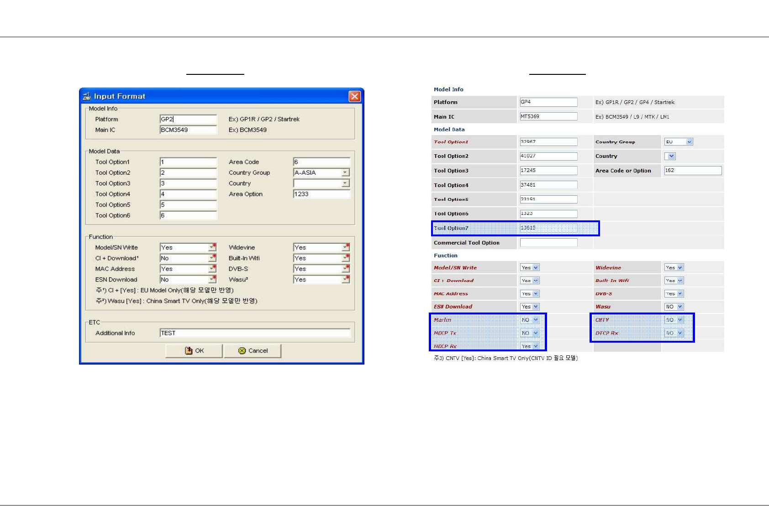
Task: Click Tool Option4 field in Input Format dialog
Action: coord(188,194)
